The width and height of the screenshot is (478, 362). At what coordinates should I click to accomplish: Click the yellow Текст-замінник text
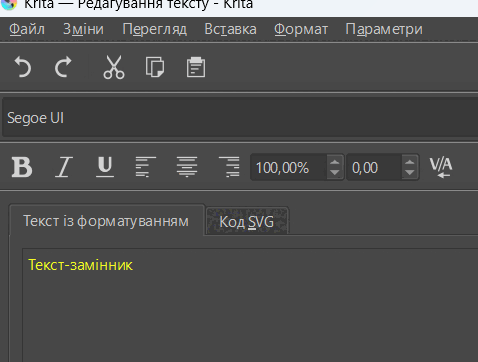click(80, 265)
